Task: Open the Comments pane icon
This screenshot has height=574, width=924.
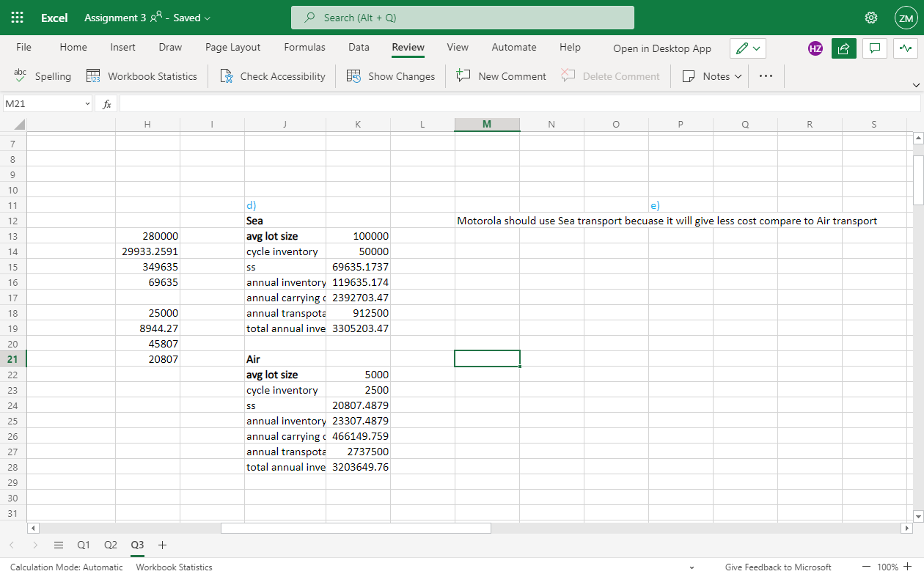Action: [874, 48]
